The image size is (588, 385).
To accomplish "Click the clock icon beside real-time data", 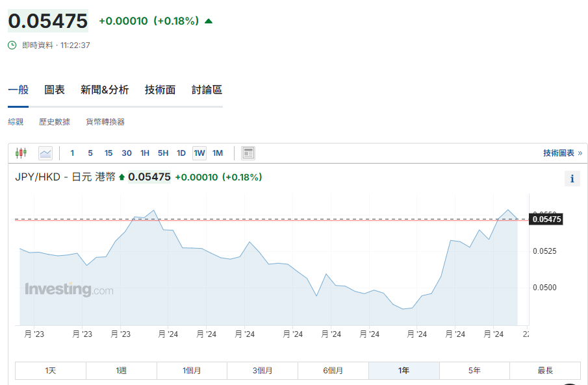I will pos(12,45).
